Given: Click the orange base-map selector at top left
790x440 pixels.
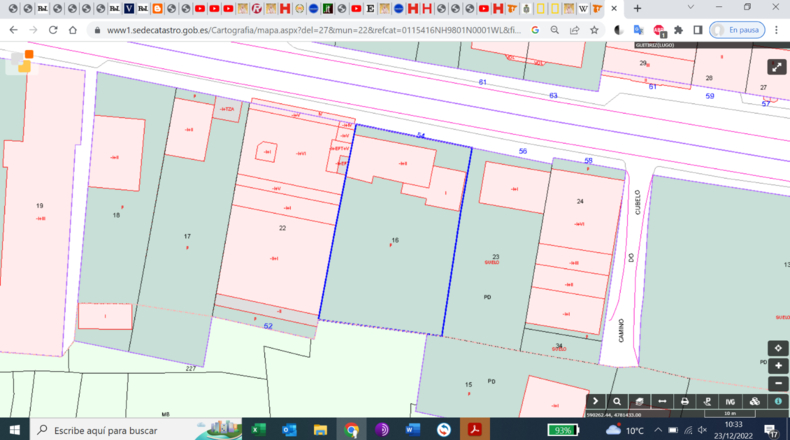Looking at the screenshot, I should [x=22, y=61].
